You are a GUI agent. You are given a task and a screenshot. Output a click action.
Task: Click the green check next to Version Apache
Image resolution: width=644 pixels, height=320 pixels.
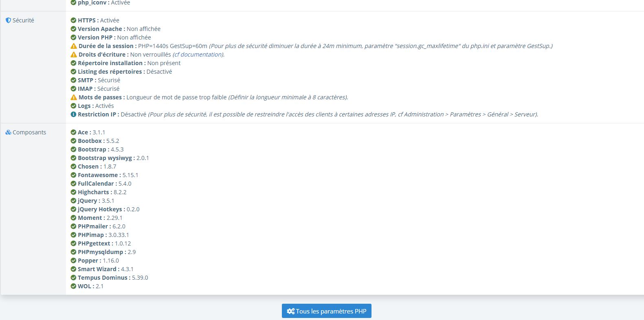tap(73, 29)
